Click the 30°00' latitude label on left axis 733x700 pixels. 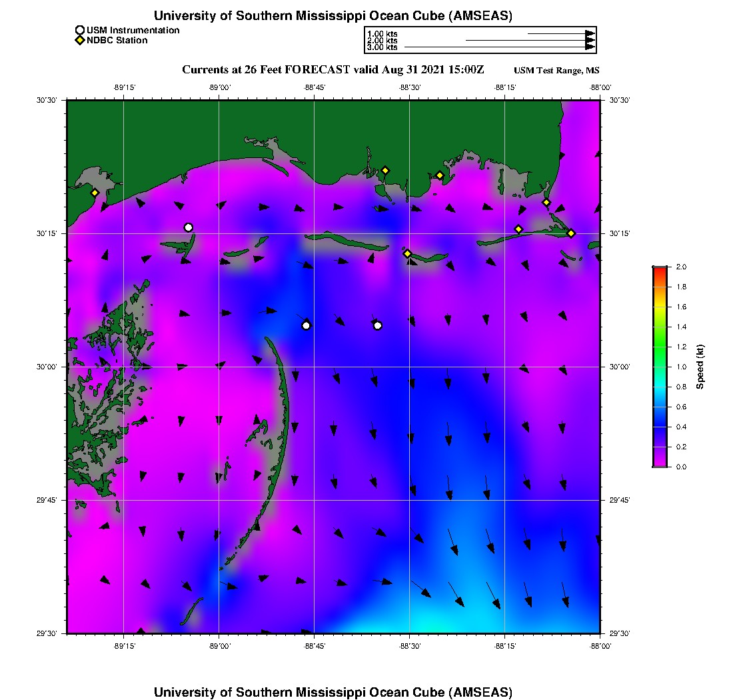(x=47, y=367)
